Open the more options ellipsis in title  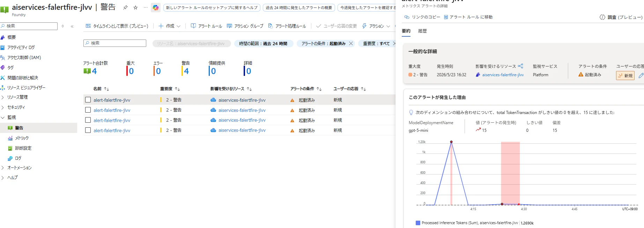click(x=146, y=7)
